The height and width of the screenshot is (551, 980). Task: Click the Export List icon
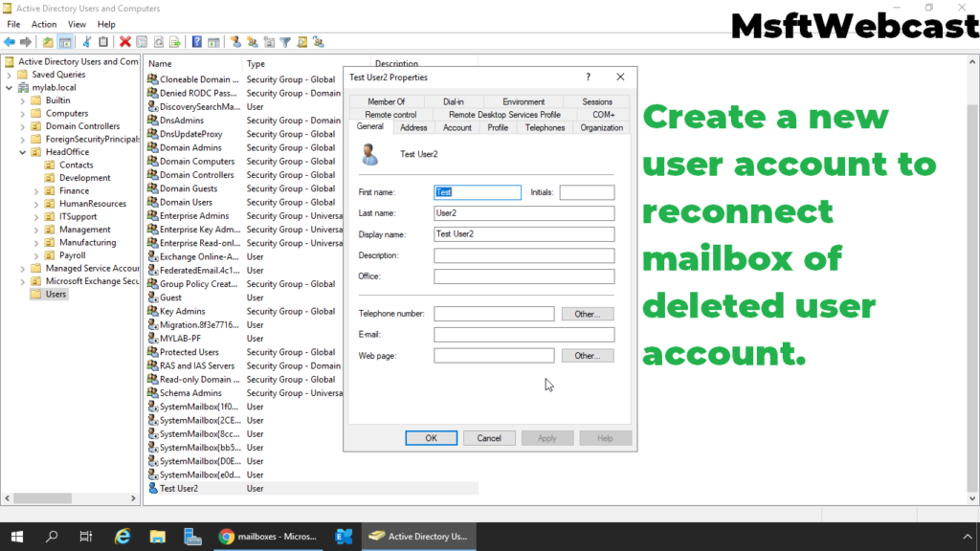click(x=175, y=42)
